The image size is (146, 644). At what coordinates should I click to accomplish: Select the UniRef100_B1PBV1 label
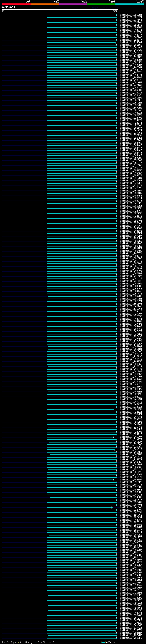tap(131, 630)
